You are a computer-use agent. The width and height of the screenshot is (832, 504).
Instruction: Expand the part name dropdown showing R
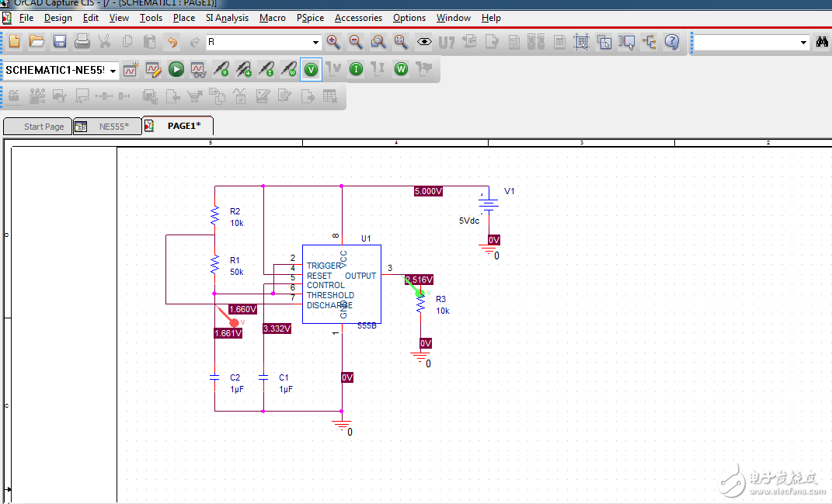pyautogui.click(x=315, y=43)
